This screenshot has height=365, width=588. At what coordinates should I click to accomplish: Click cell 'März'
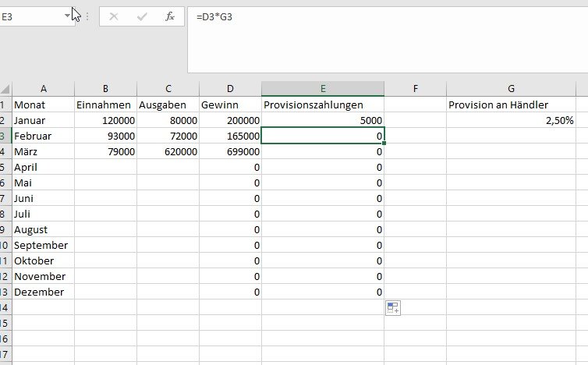tap(44, 151)
